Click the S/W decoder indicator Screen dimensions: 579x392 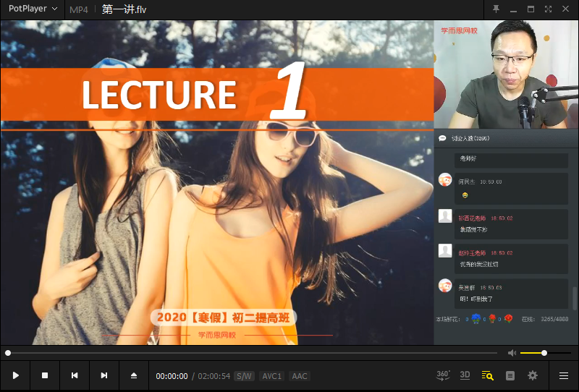245,376
